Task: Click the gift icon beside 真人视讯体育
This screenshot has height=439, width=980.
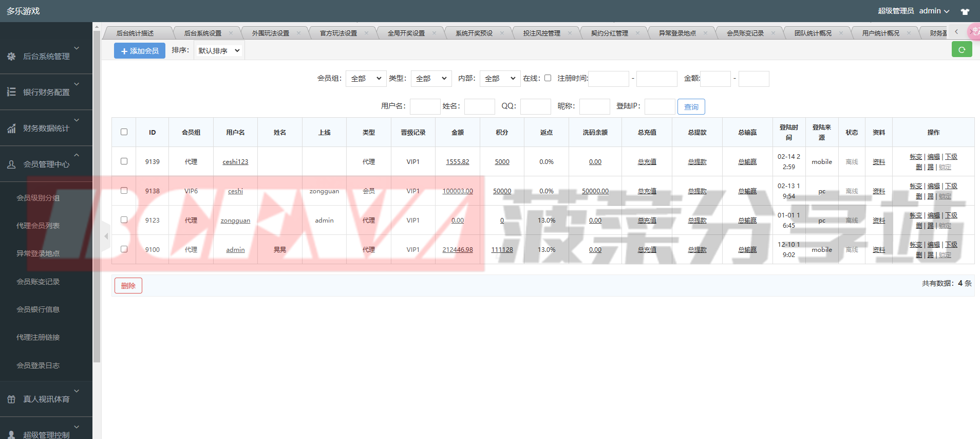Action: click(x=11, y=399)
